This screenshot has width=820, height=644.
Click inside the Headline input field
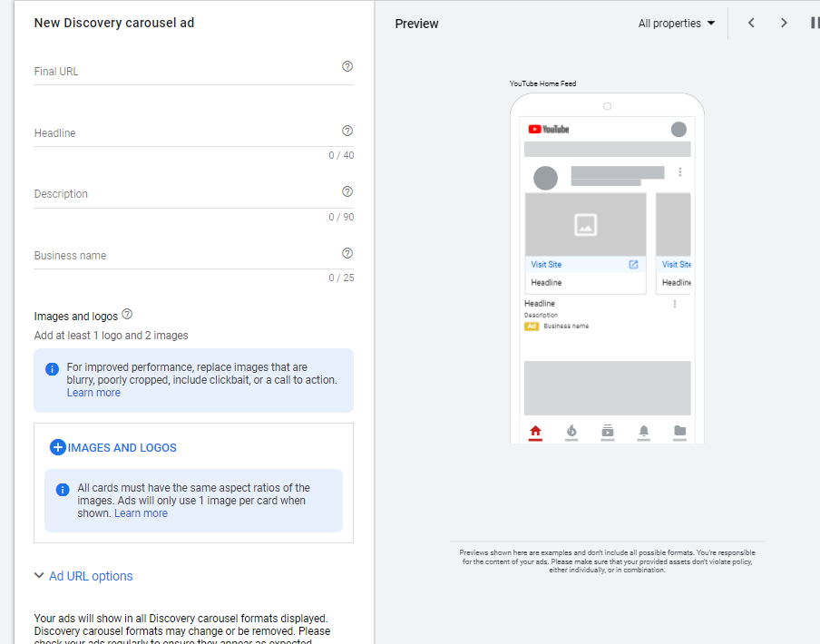coord(181,132)
